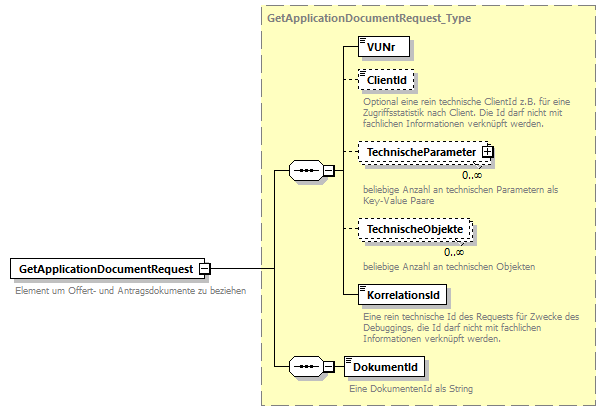Click the KorrelationsId debugging description text
Screen dimensions: 606x411
(x=470, y=328)
